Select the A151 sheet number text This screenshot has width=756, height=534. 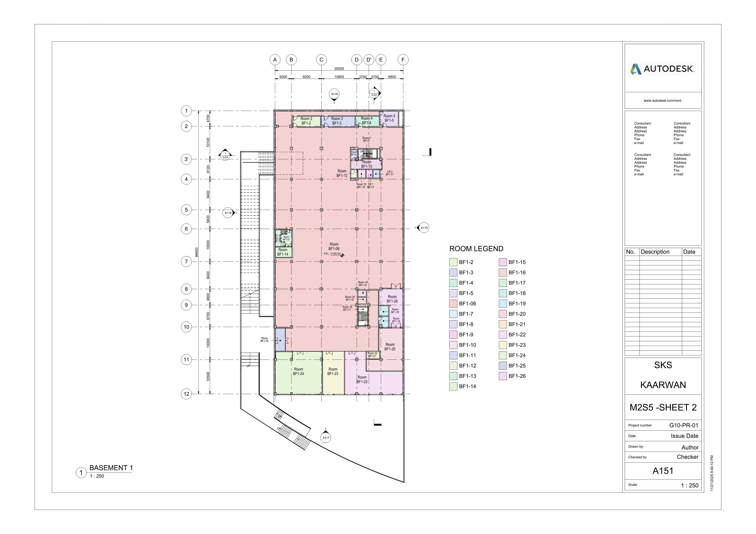(663, 471)
